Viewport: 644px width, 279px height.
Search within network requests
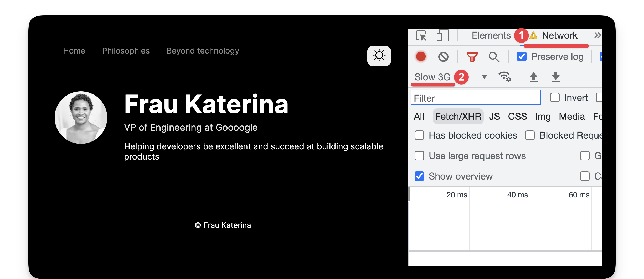pos(494,57)
